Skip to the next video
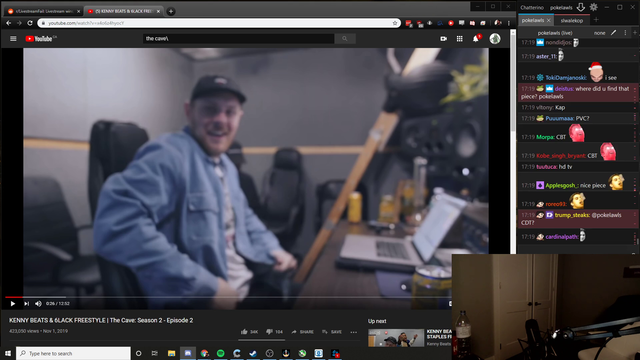 (26, 303)
